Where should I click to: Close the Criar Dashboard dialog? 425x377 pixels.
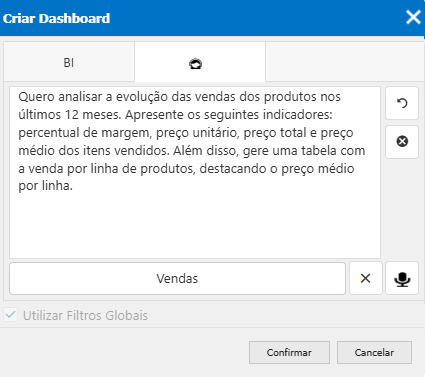pos(413,17)
